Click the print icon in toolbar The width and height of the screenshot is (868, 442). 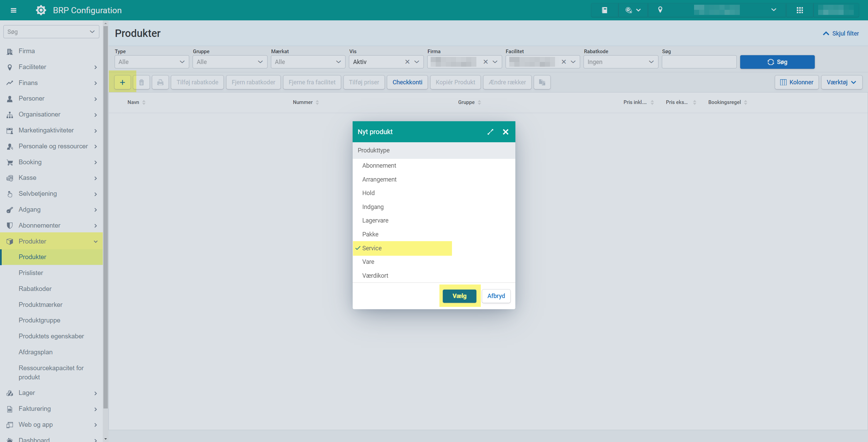pyautogui.click(x=160, y=82)
